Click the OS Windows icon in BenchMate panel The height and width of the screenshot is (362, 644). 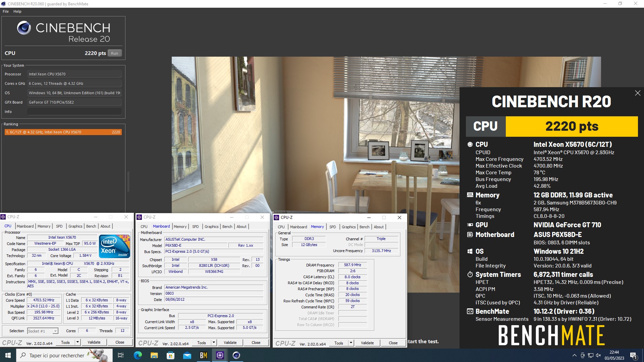click(x=470, y=251)
